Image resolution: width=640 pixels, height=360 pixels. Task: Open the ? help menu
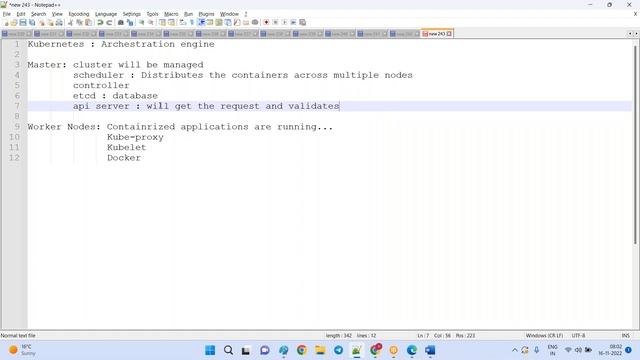point(246,14)
